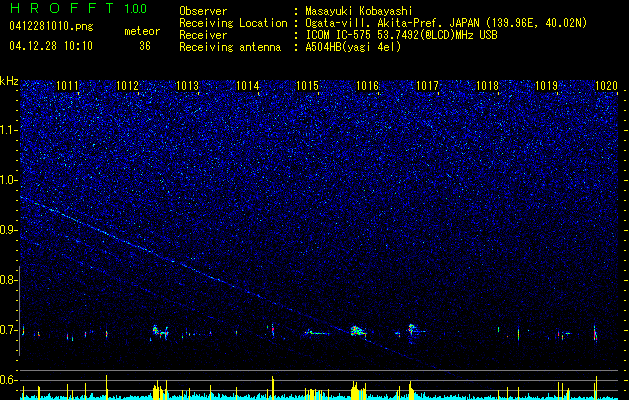Click time marker 1011

[67, 85]
